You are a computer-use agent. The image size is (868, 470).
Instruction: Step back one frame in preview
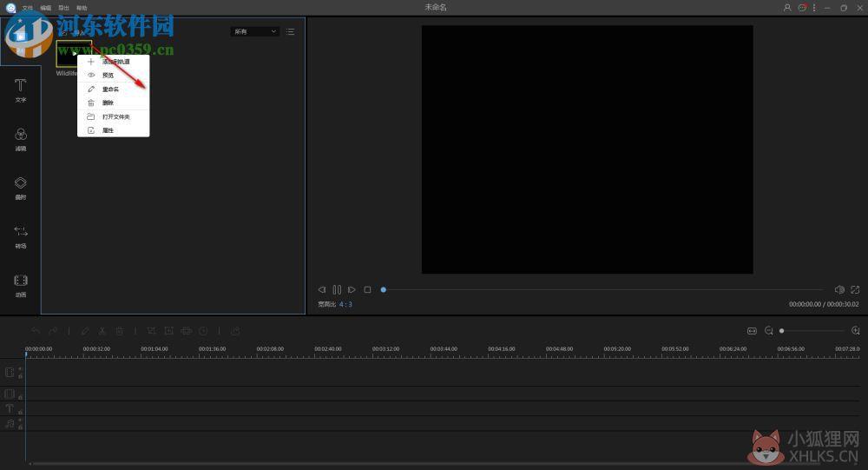pyautogui.click(x=322, y=289)
